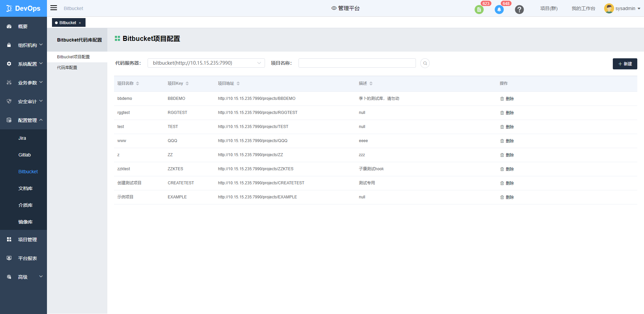Viewport: 644px width, 314px height.
Task: Open 概要 in the sidebar
Action: tap(23, 26)
